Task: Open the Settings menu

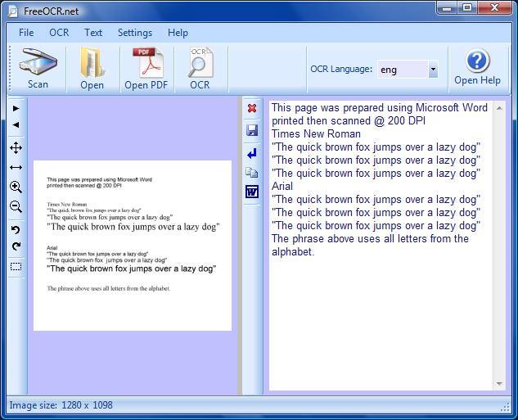Action: 135,33
